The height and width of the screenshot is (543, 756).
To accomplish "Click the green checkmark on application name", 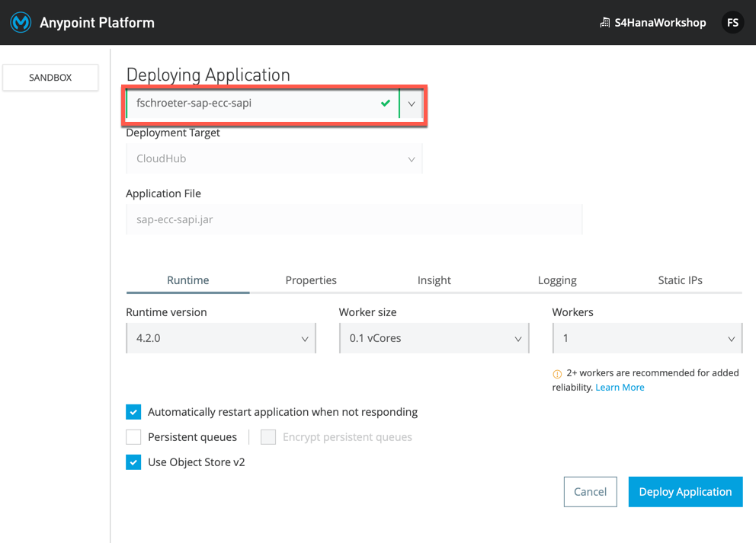I will click(x=385, y=104).
